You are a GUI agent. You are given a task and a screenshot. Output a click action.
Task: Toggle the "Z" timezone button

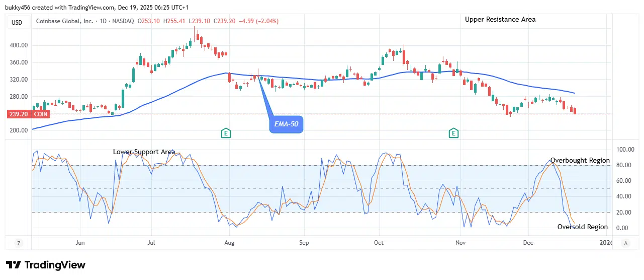click(19, 243)
